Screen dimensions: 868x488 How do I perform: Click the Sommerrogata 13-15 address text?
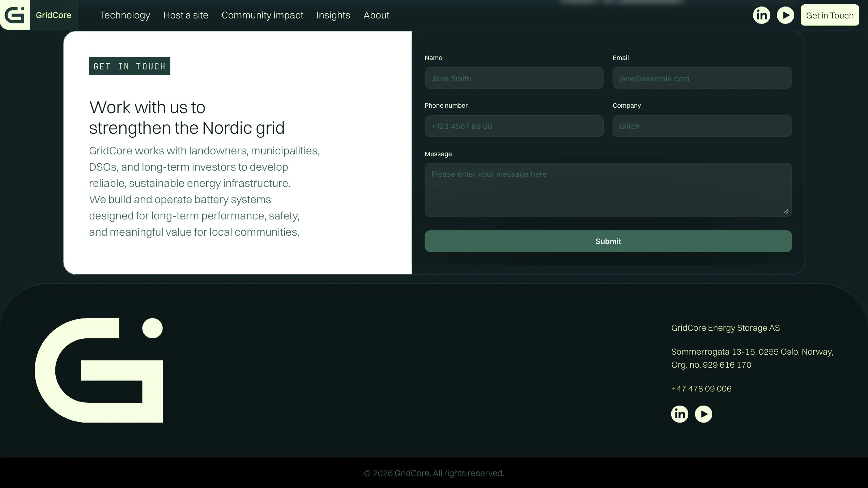point(752,358)
